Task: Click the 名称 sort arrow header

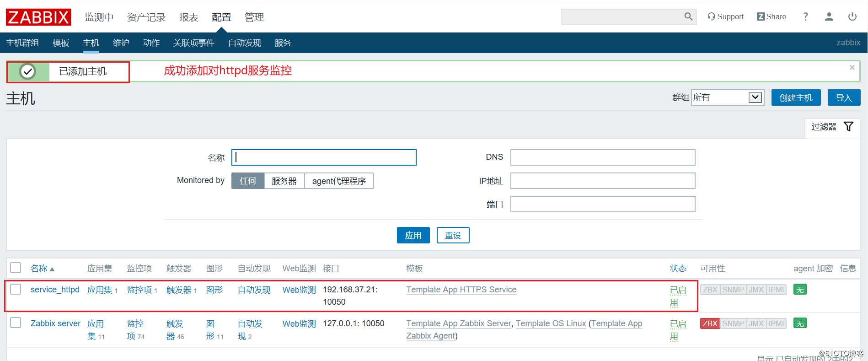Action: point(43,269)
